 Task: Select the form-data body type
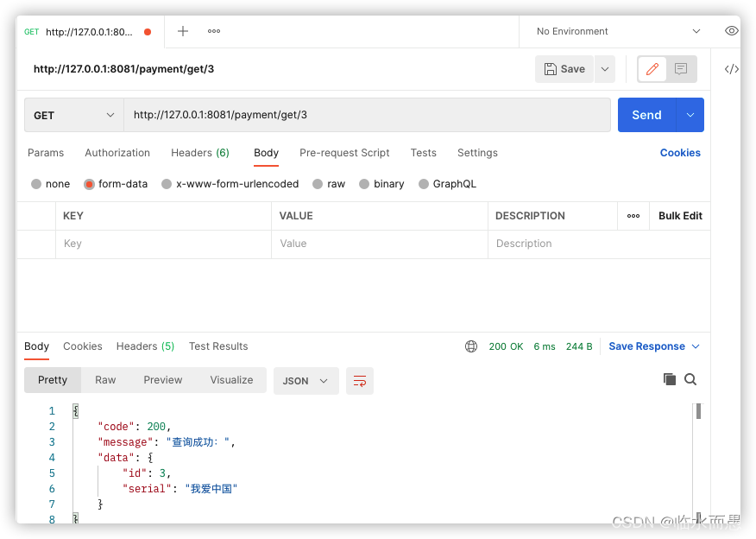click(116, 184)
